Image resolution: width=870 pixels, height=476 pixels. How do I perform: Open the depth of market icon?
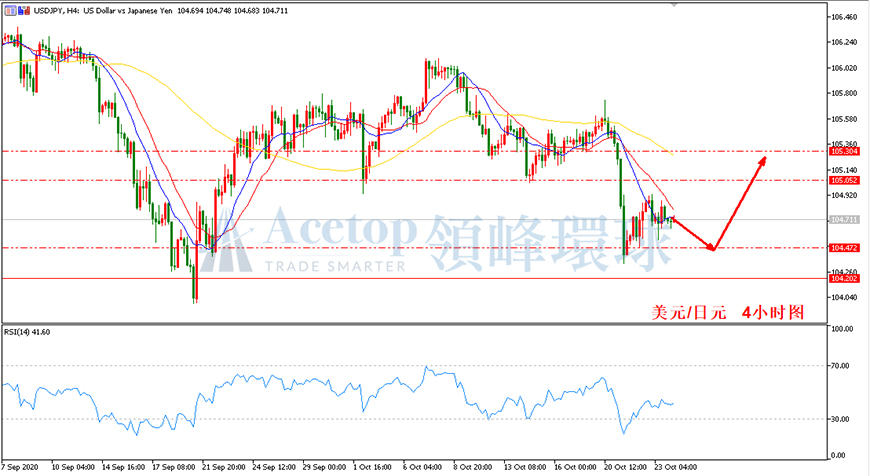point(23,11)
